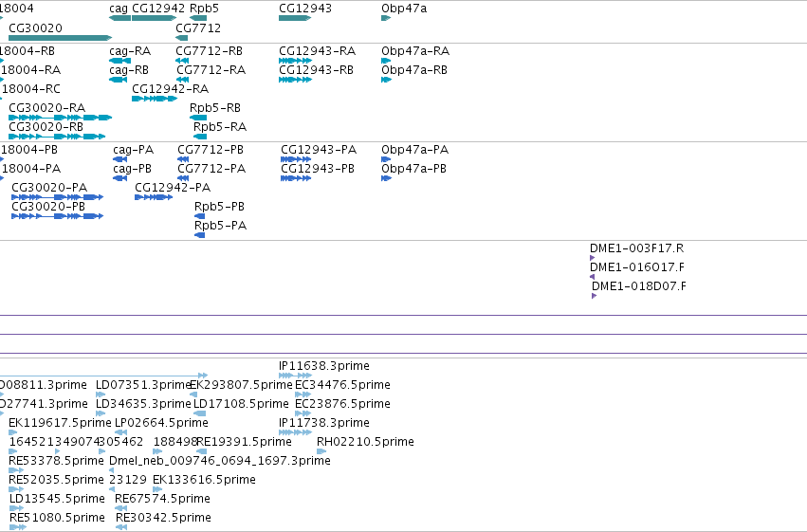Screen dimensions: 807x532
Task: Open the CG12943 gene label
Action: pyautogui.click(x=305, y=9)
